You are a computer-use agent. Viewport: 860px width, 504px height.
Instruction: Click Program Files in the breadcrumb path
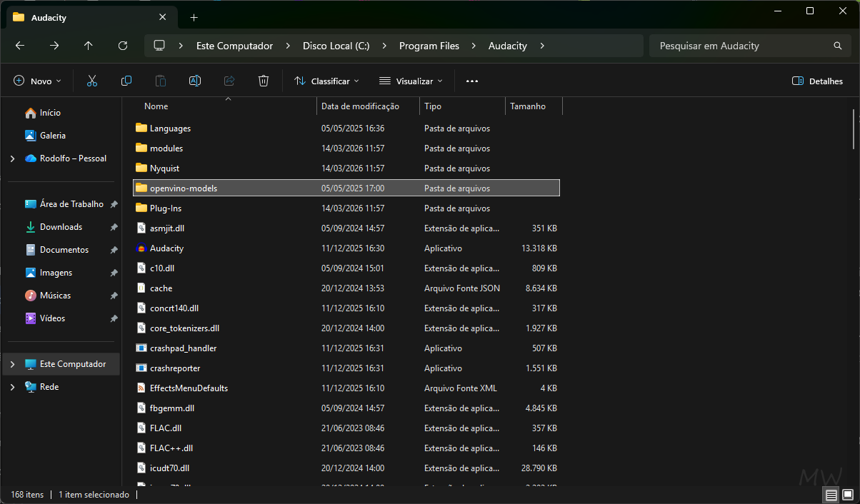(429, 46)
